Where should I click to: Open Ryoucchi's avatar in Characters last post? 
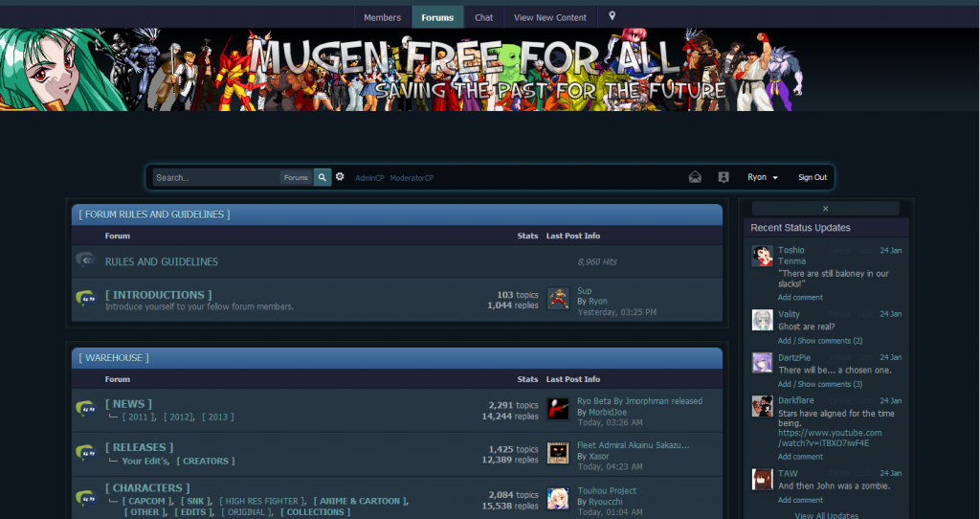coord(558,498)
